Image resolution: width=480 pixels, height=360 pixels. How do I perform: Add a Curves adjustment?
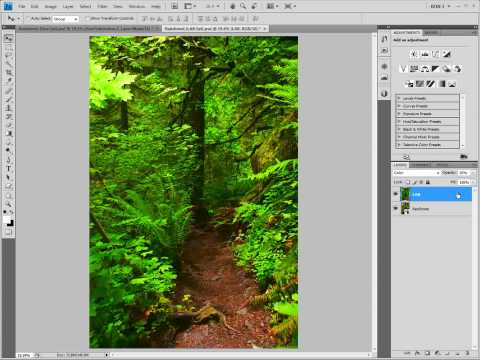pos(436,54)
